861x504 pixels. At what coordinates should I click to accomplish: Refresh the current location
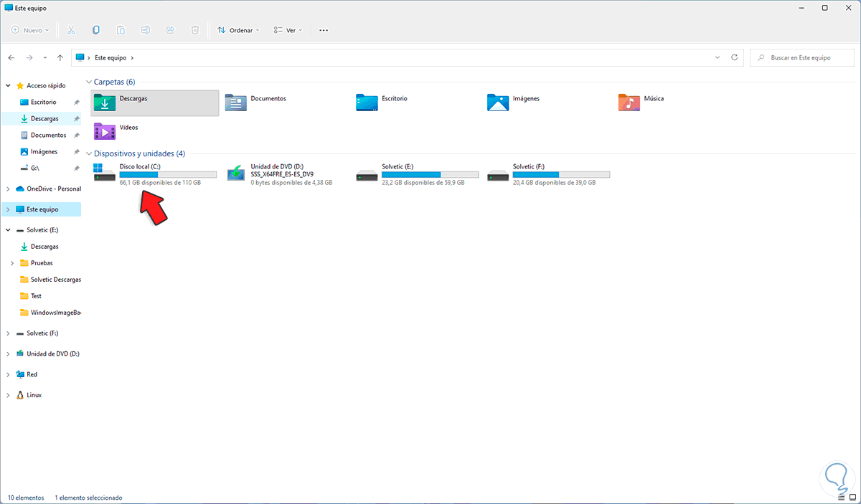tap(734, 57)
